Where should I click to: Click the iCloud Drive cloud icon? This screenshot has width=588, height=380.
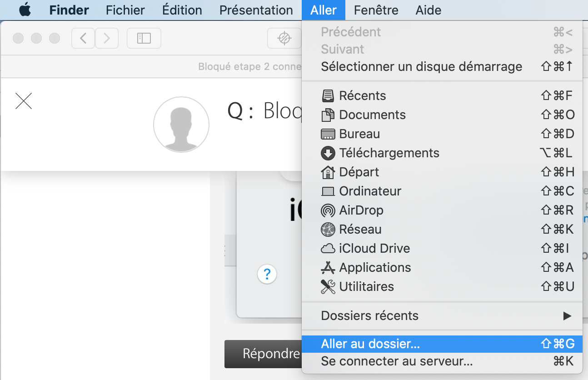click(x=328, y=249)
